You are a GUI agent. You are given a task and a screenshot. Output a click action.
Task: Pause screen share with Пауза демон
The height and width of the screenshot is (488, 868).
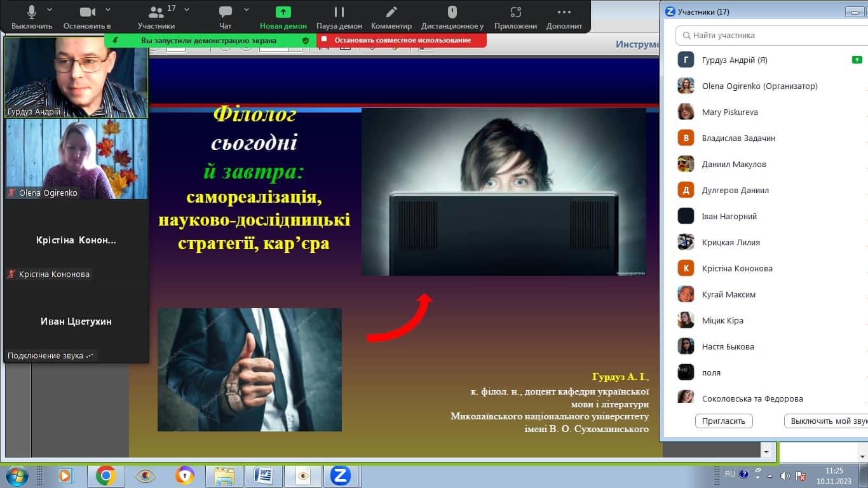pos(339,13)
